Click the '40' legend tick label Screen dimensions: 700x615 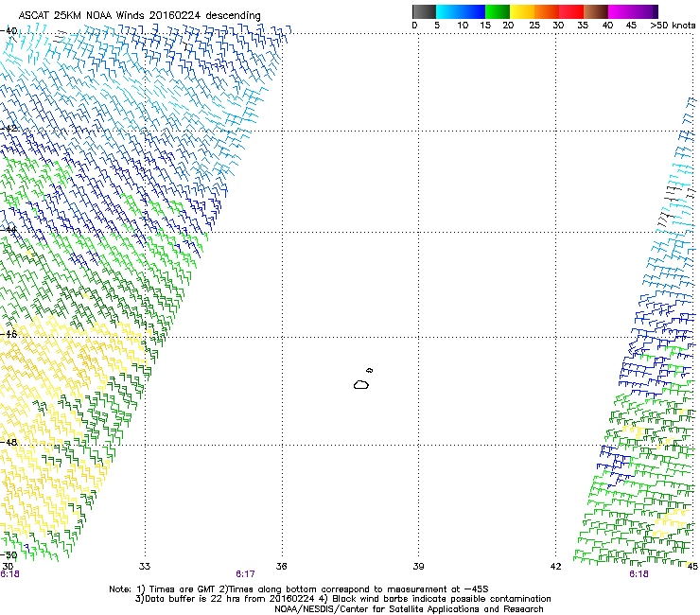[608, 26]
